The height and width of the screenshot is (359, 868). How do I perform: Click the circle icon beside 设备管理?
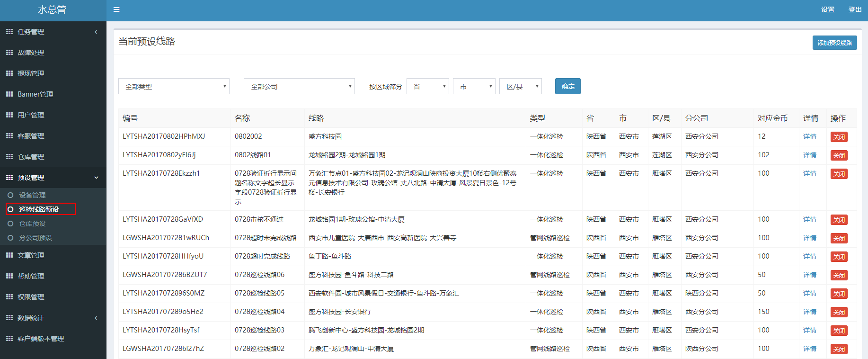(x=10, y=195)
